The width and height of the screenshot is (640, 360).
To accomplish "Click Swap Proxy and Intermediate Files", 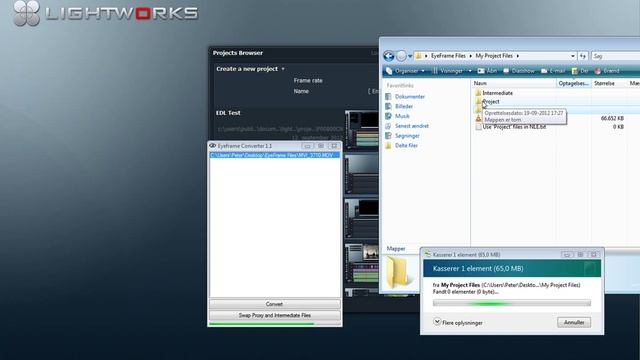I will (274, 316).
